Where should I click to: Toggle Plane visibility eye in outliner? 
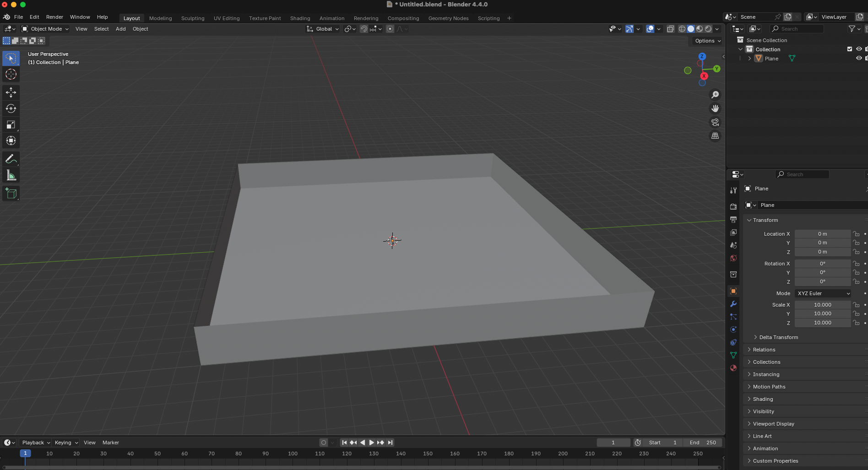(x=859, y=58)
